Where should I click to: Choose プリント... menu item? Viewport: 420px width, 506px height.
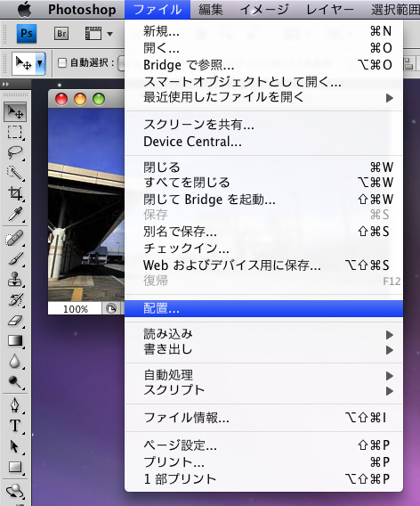pyautogui.click(x=263, y=462)
